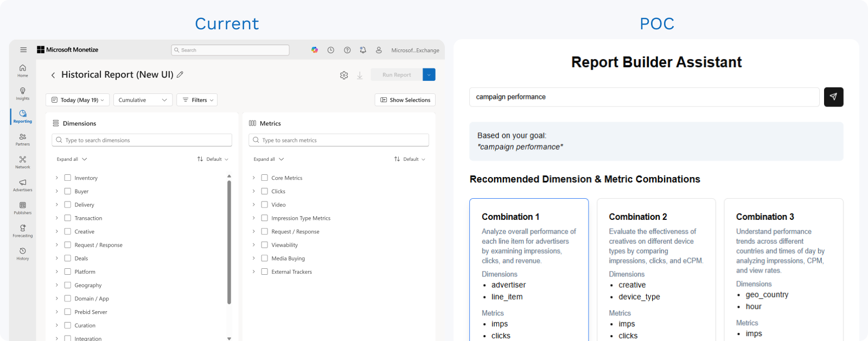This screenshot has height=341, width=868.
Task: Click the dimensions search field
Action: tap(142, 140)
